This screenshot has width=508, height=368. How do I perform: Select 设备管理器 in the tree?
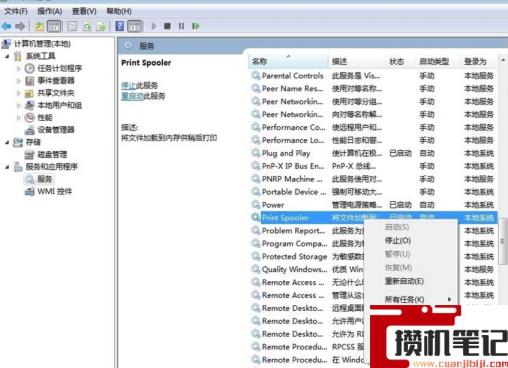56,130
